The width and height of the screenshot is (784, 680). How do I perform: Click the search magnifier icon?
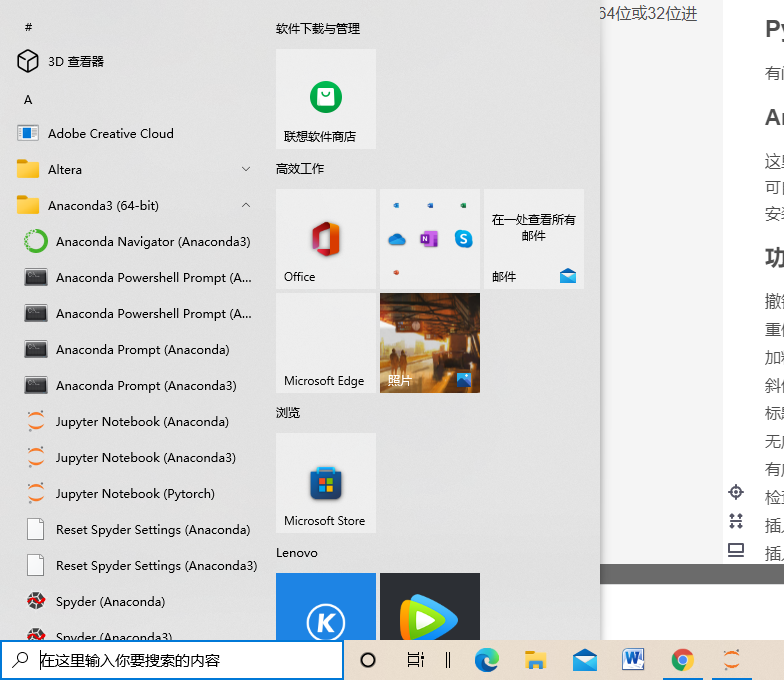point(20,660)
